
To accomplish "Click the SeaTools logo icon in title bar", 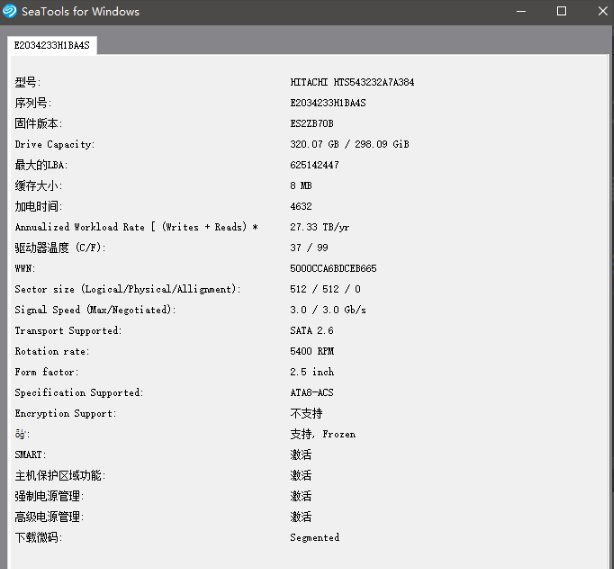I will (x=9, y=11).
